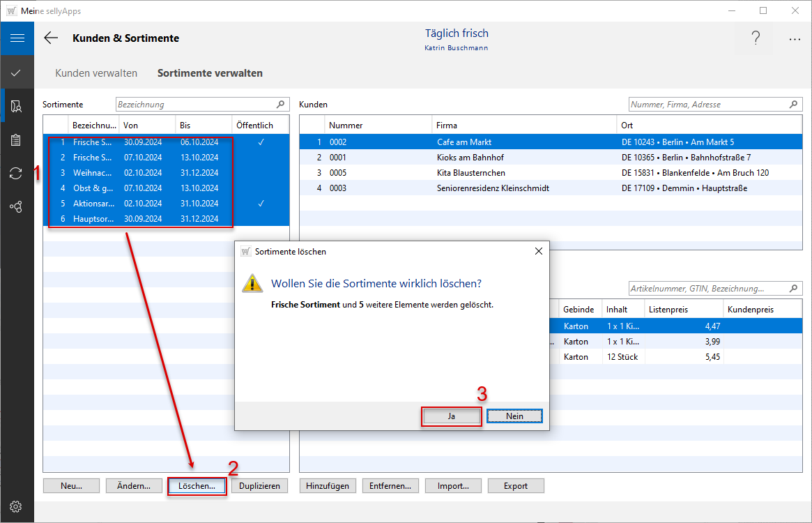This screenshot has width=812, height=523.
Task: Cancel deletion with the Nein button
Action: 514,416
